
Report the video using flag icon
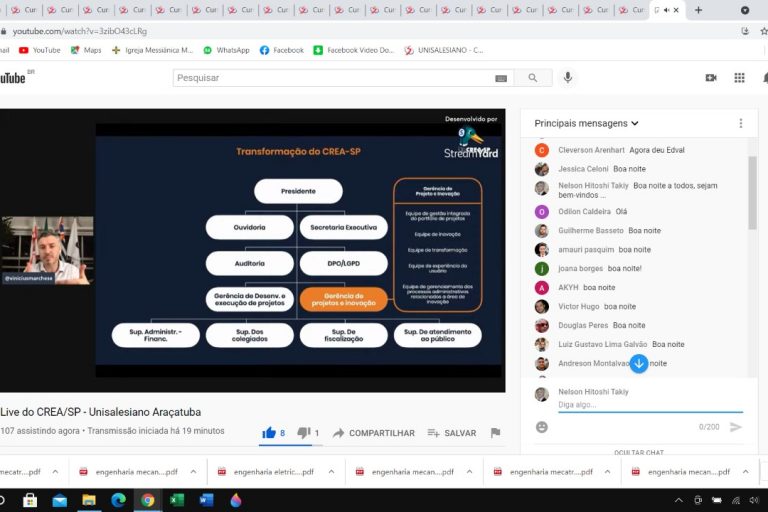[x=495, y=433]
